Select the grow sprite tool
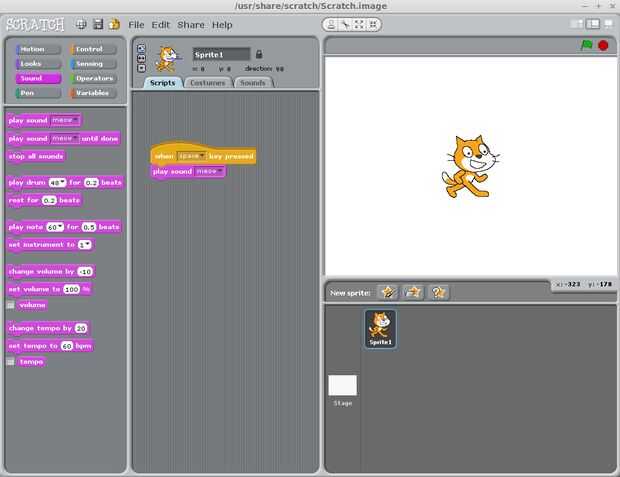The width and height of the screenshot is (620, 477). [359, 25]
